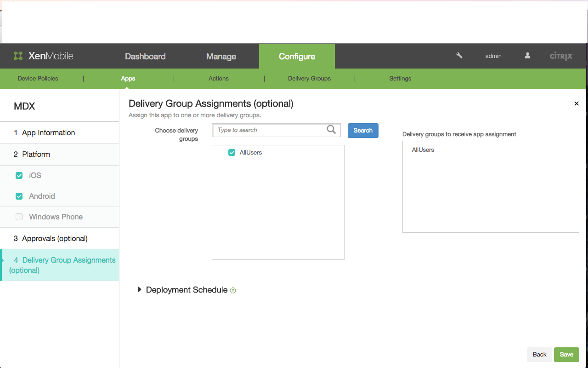
Task: Save the app configuration
Action: point(566,354)
